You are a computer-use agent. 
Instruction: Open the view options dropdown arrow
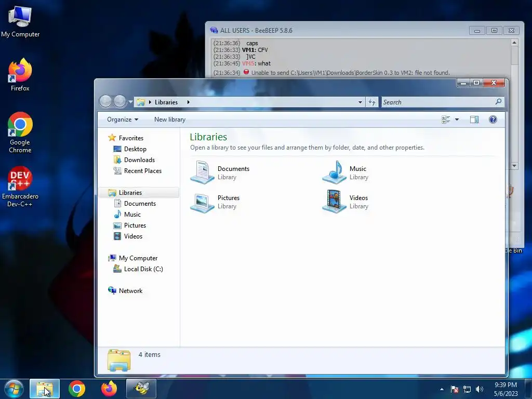click(457, 119)
